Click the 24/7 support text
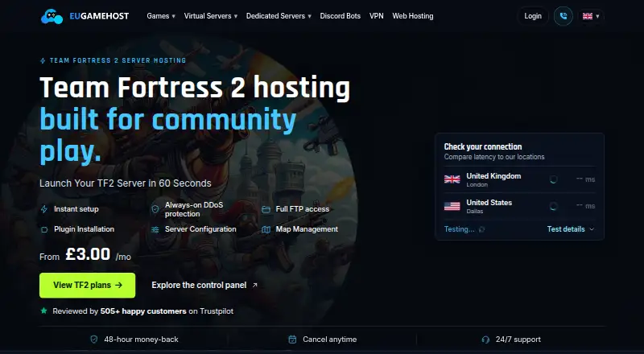The width and height of the screenshot is (644, 354). coord(518,340)
